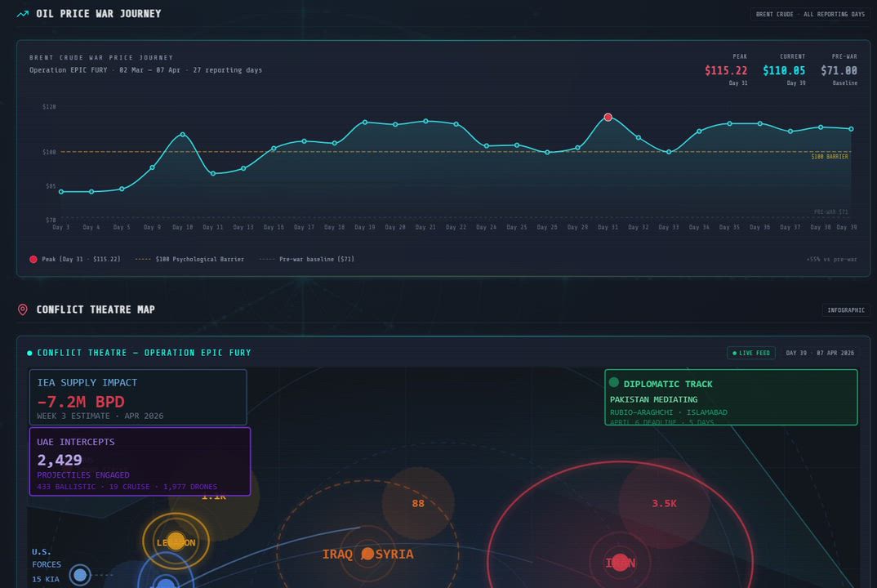
Task: Click the Lebanon marker on the map
Action: coord(176,541)
